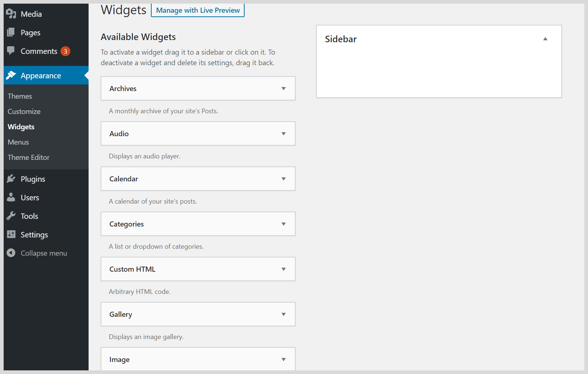Select the Widgets submenu item

(x=21, y=127)
